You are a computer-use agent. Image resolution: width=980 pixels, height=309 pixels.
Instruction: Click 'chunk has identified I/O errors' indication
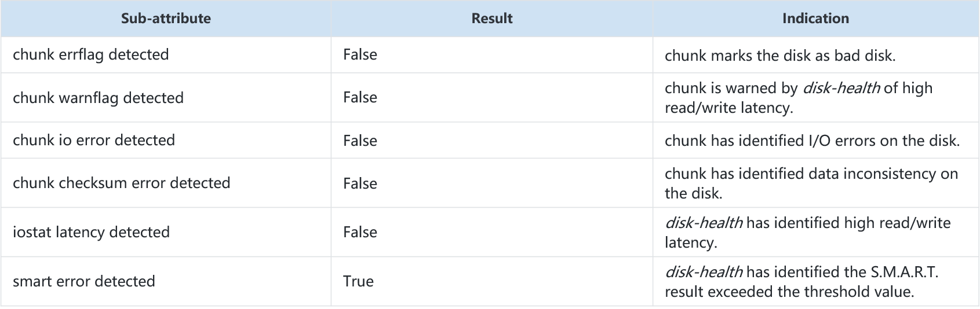click(812, 141)
